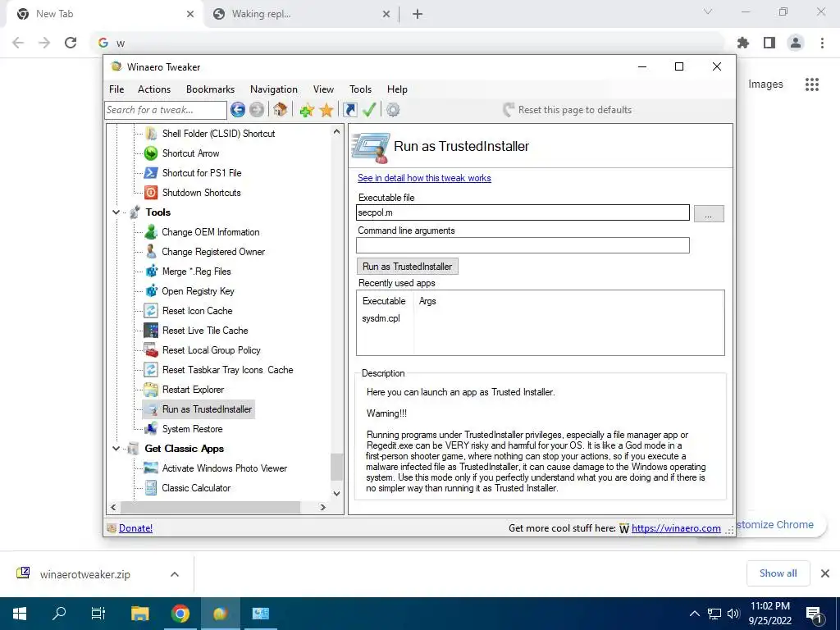Image resolution: width=840 pixels, height=630 pixels.
Task: Click tree horizontal scrollbar right arrow
Action: [x=322, y=507]
